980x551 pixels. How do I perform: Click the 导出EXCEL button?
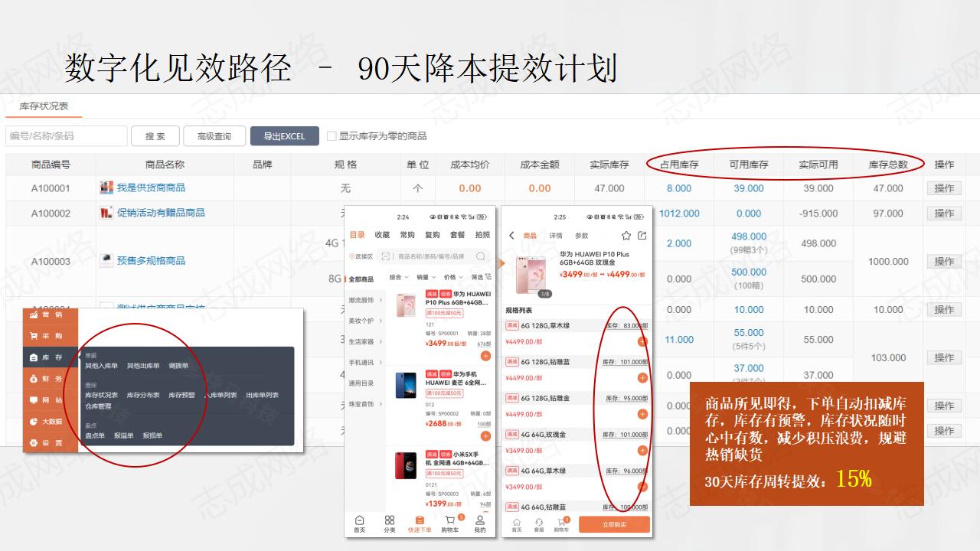(284, 136)
